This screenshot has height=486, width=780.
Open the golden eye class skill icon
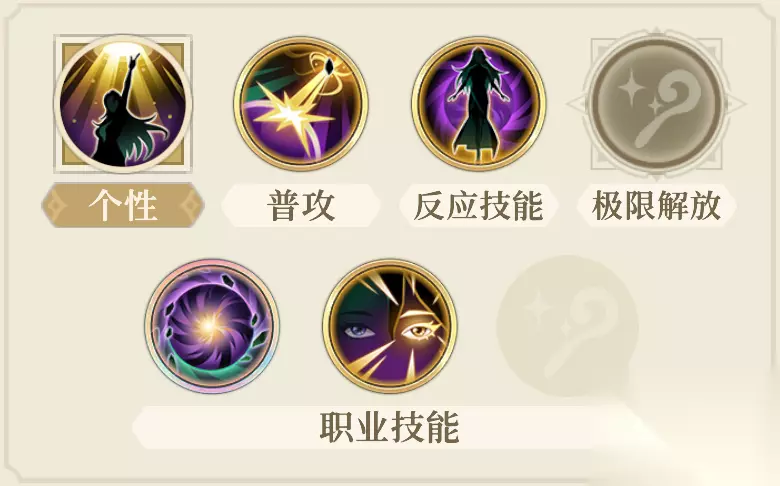(390, 326)
